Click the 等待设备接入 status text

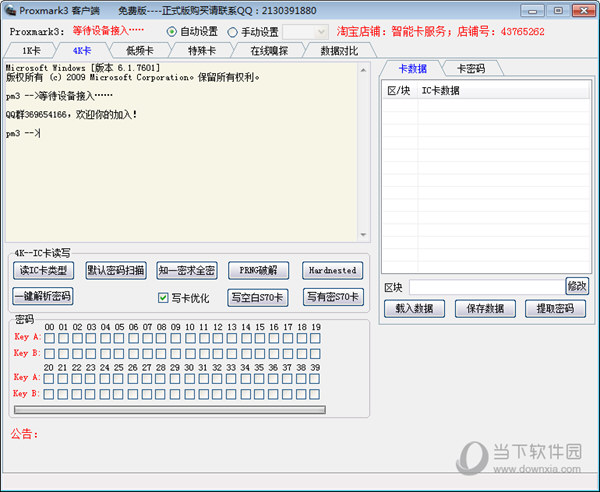(108, 30)
